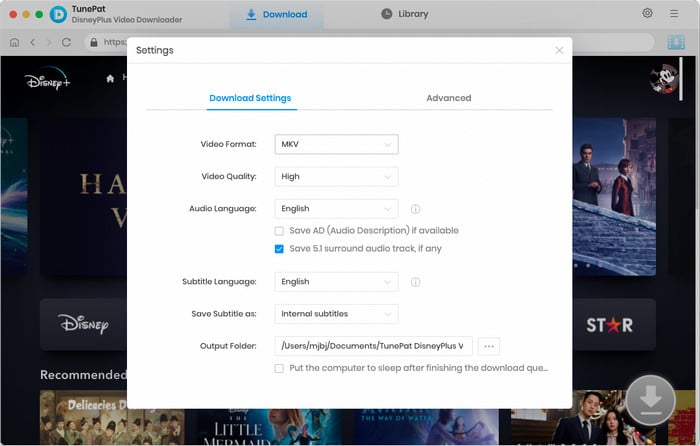Open the STAR brand tile

[614, 325]
